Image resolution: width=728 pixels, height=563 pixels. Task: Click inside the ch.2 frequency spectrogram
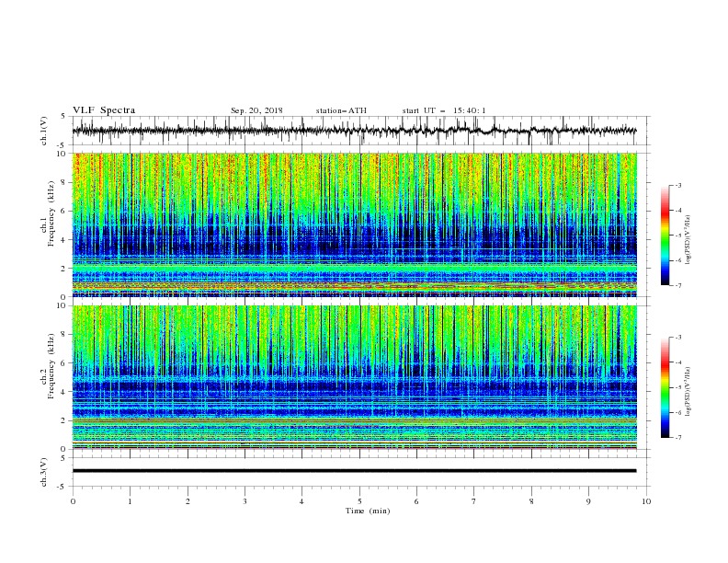click(x=355, y=377)
